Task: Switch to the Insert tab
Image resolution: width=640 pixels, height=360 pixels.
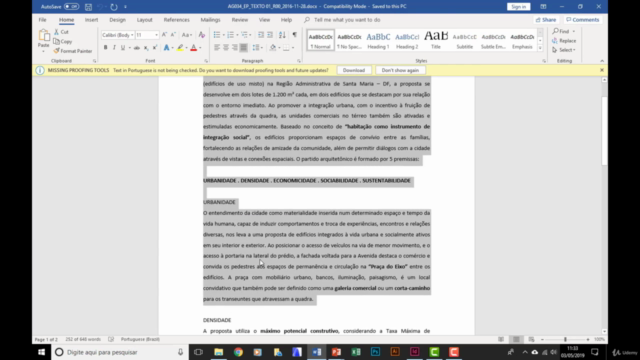Action: (x=91, y=20)
